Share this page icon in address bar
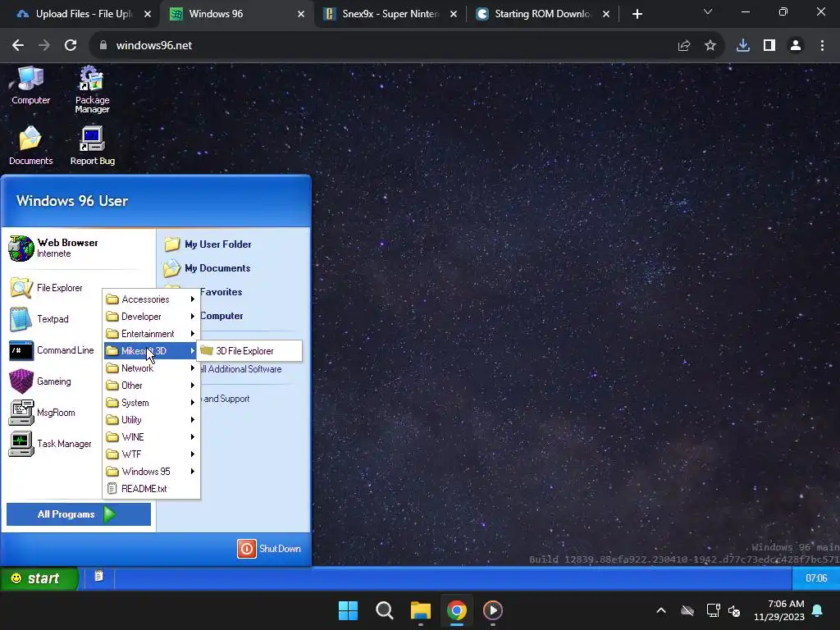This screenshot has width=840, height=630. 684,46
